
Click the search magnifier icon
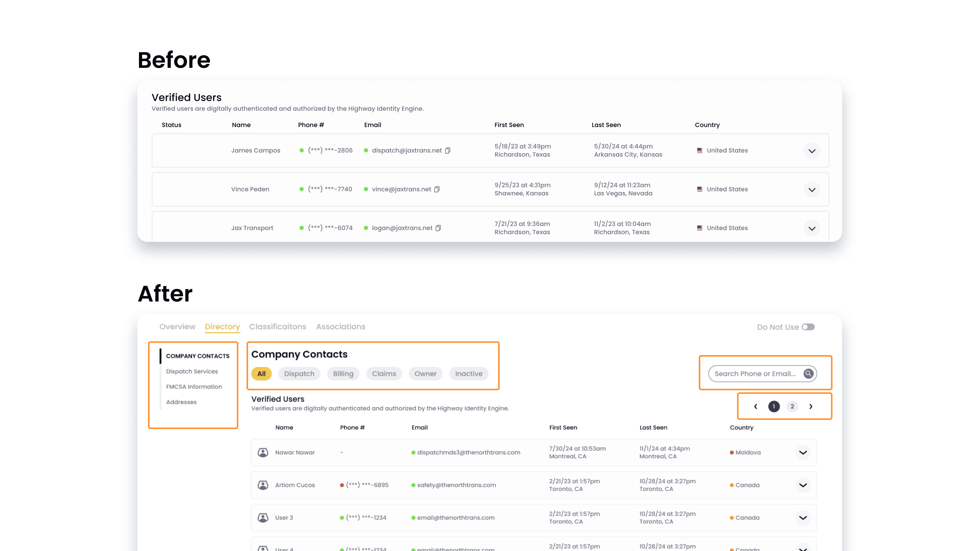(808, 373)
